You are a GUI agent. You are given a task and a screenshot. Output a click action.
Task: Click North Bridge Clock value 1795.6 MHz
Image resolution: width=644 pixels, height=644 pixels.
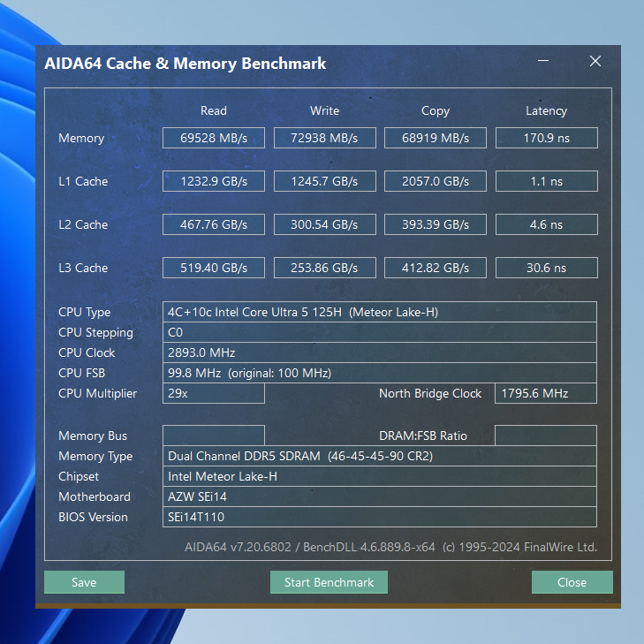546,393
